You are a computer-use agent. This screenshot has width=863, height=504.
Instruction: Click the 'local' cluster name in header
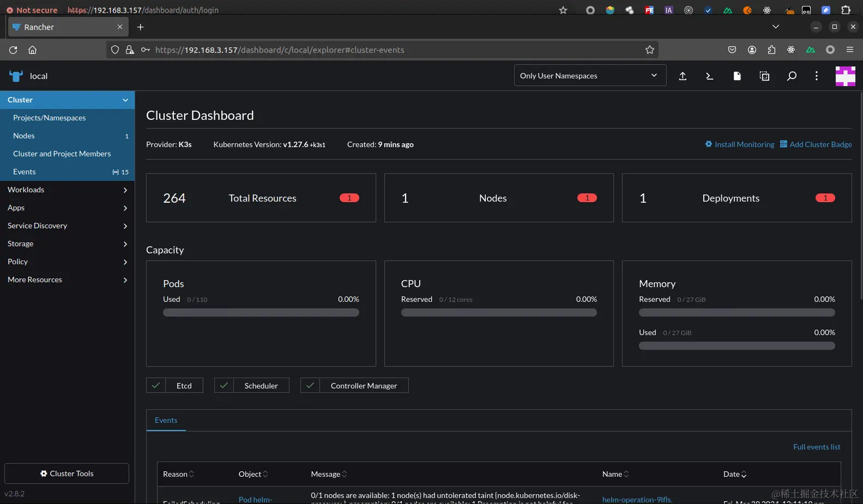click(x=39, y=76)
